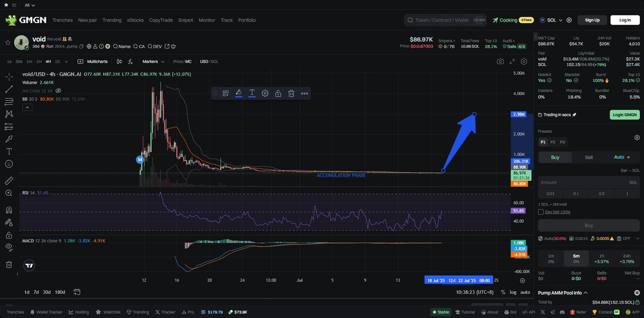Switch to the Sell tab

[589, 157]
